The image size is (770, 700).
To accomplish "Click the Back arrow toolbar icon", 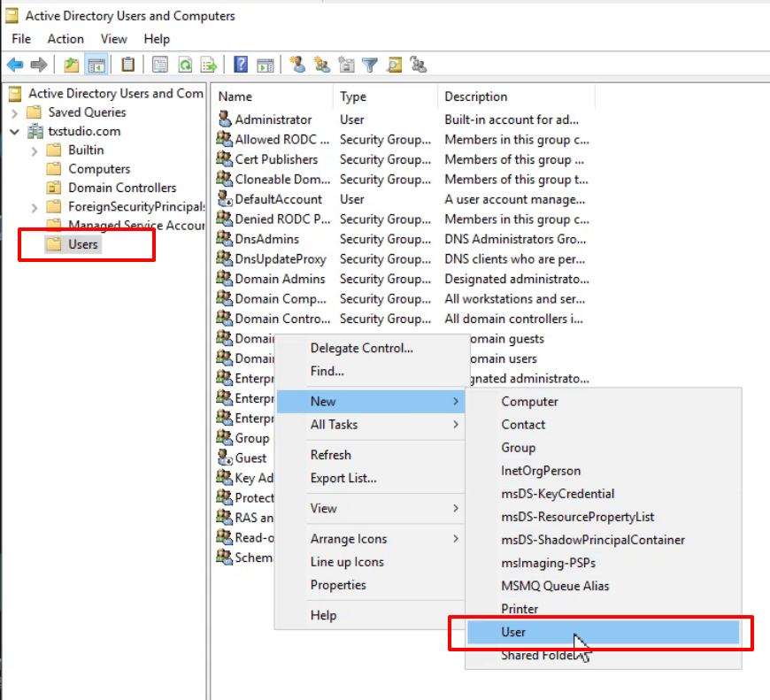I will (x=15, y=65).
